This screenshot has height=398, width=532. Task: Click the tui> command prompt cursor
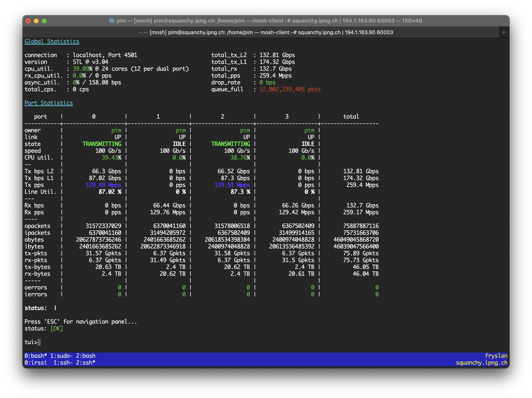pyautogui.click(x=39, y=342)
